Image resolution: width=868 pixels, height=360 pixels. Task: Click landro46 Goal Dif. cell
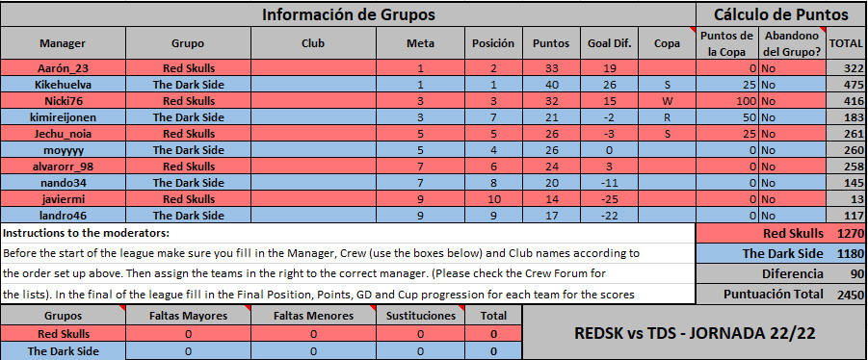pyautogui.click(x=609, y=216)
